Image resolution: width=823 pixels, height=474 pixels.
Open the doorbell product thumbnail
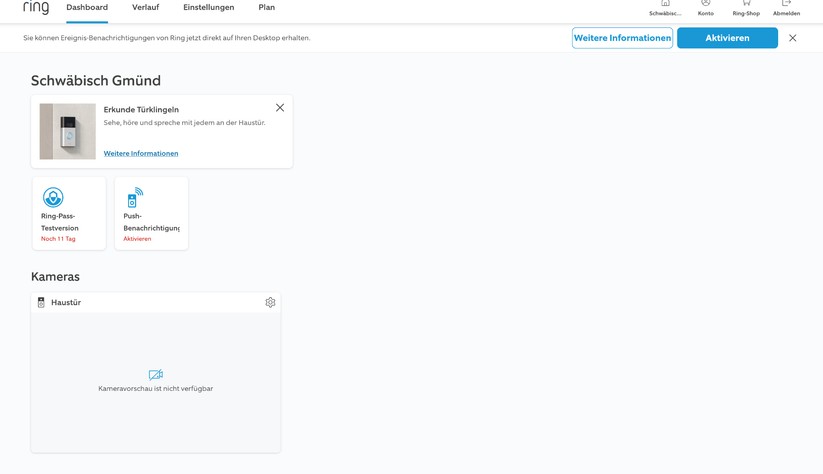click(68, 131)
